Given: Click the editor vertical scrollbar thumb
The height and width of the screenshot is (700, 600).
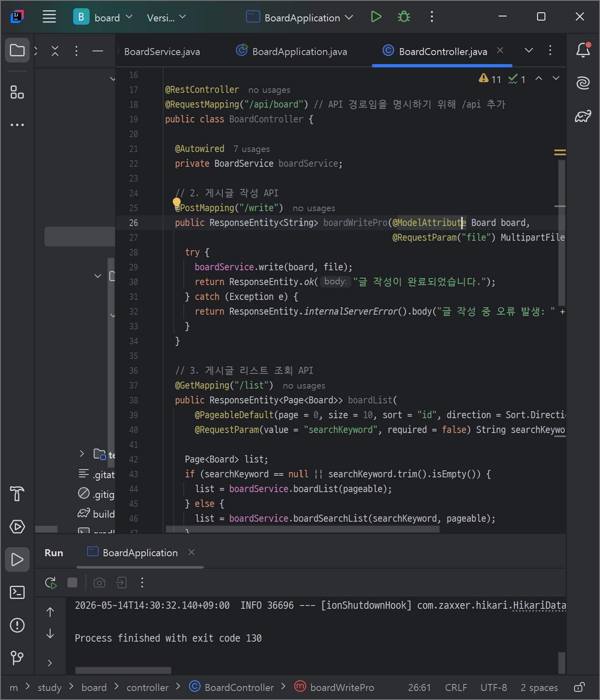Looking at the screenshot, I should pos(562,232).
